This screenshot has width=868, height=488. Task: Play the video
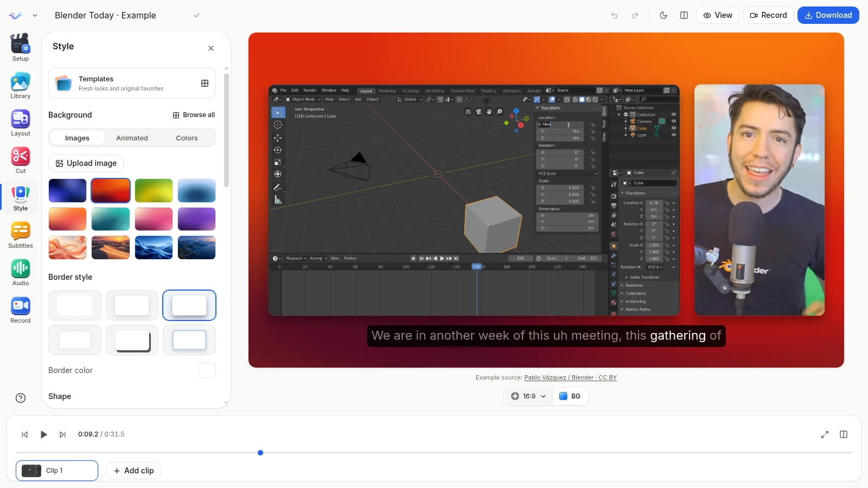pyautogui.click(x=44, y=434)
